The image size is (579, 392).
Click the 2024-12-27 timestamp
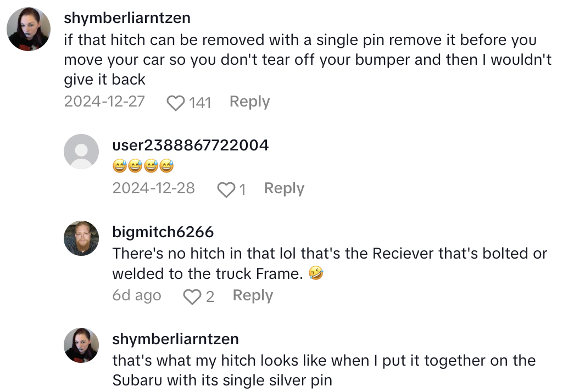tap(104, 102)
